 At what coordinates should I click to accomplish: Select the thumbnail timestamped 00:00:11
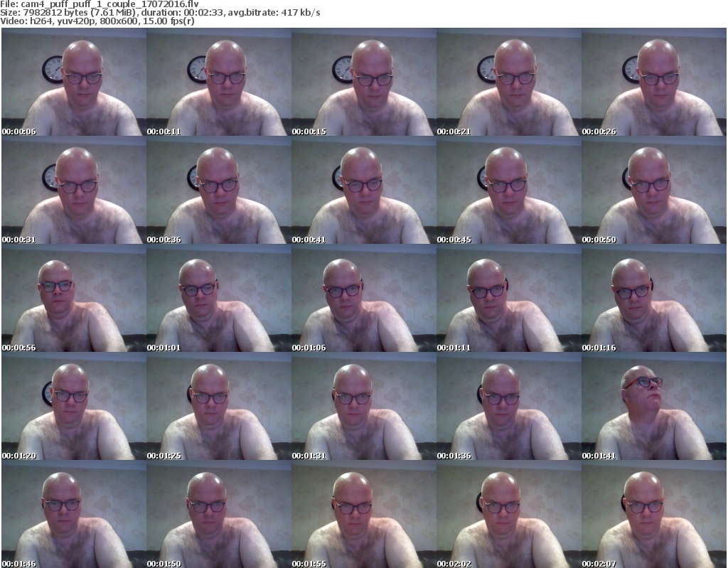pyautogui.click(x=219, y=82)
